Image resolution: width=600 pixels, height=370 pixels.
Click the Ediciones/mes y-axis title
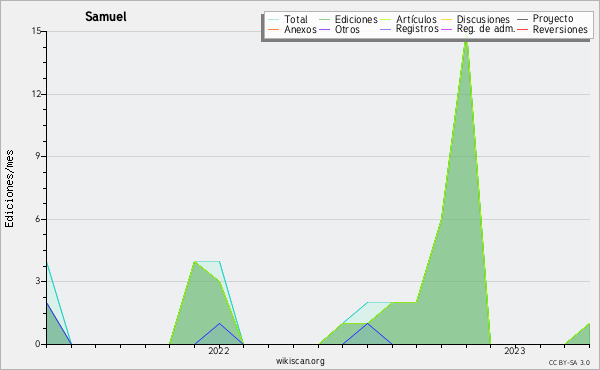[x=9, y=189]
